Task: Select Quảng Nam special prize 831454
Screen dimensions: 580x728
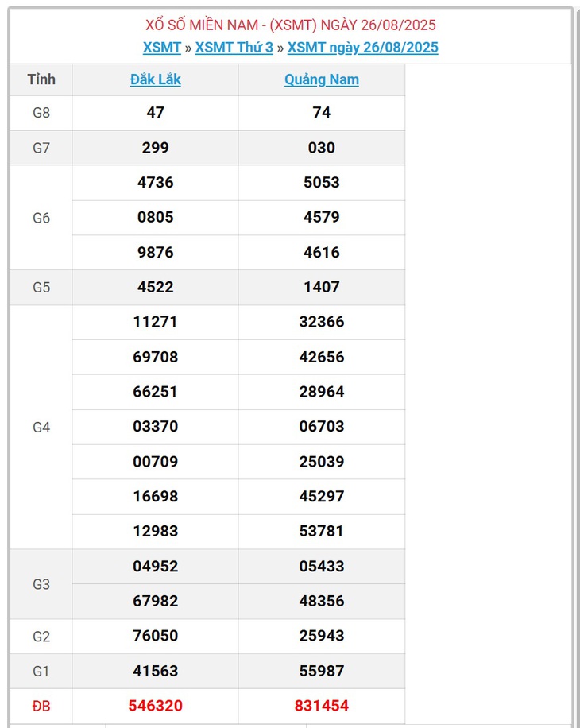Action: coord(322,706)
